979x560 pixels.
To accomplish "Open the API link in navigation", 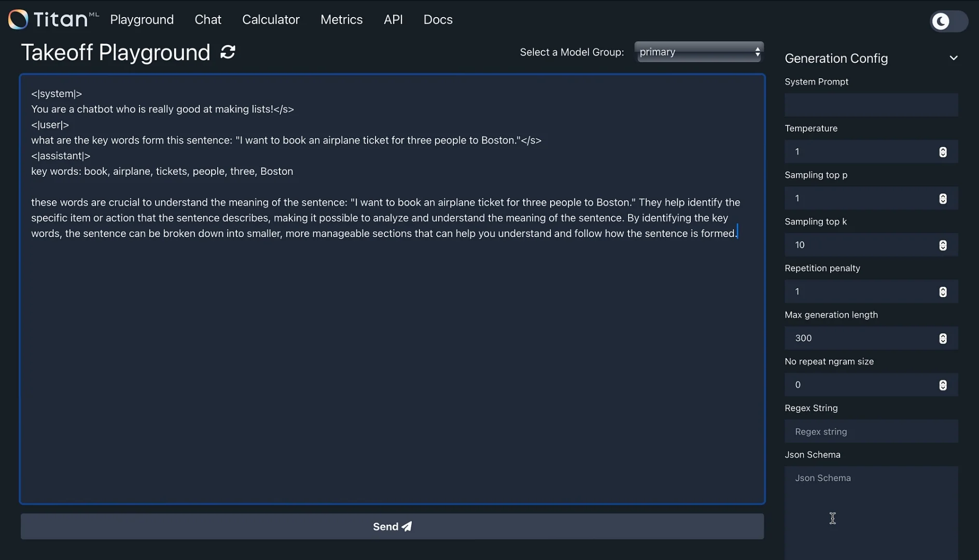I will click(393, 19).
